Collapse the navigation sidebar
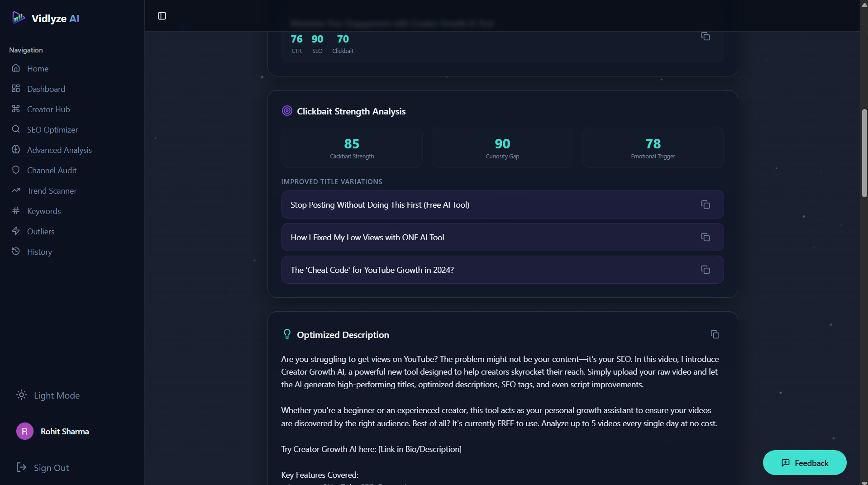This screenshot has width=868, height=485. tap(162, 16)
